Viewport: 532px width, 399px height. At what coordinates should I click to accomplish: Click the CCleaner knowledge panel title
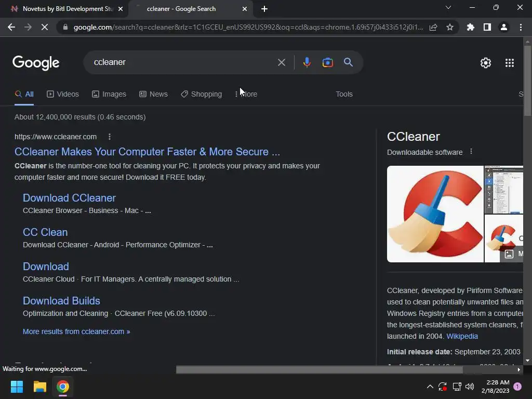coord(413,137)
